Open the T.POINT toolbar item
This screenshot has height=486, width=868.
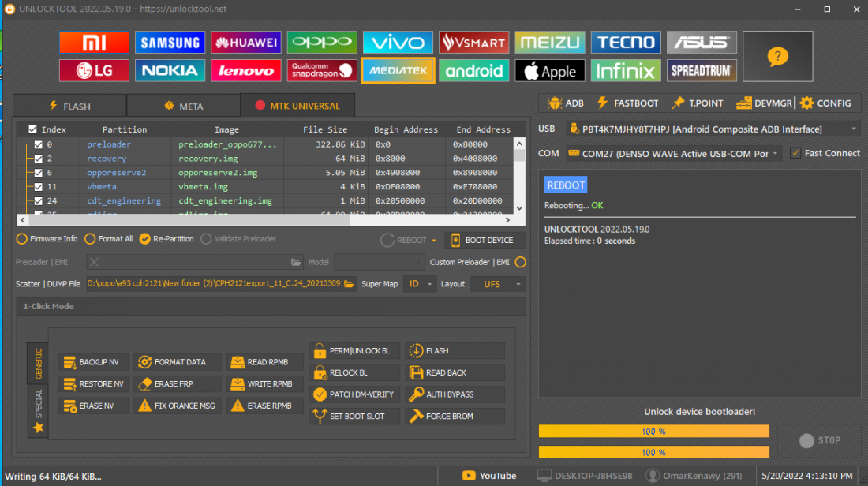click(x=697, y=103)
